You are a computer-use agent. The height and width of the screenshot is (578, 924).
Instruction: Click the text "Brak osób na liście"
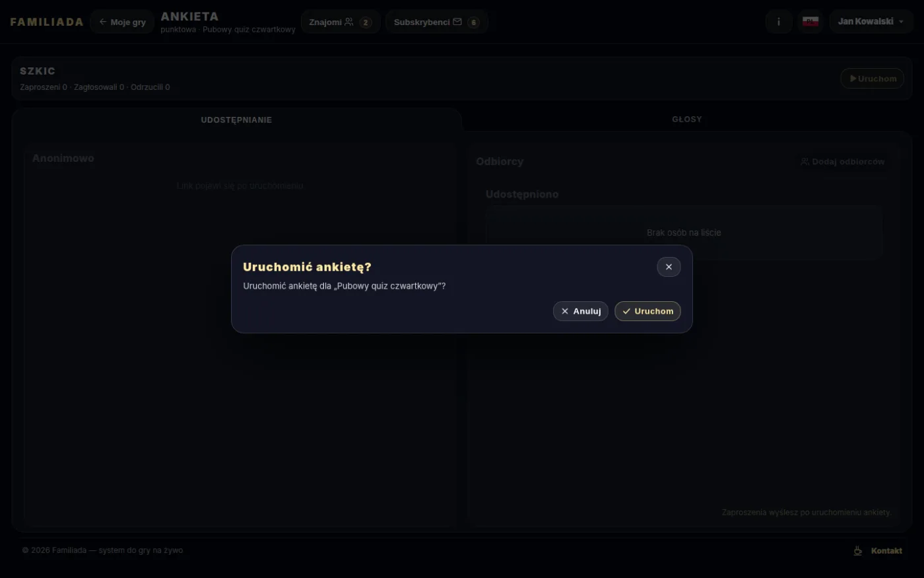pos(684,233)
